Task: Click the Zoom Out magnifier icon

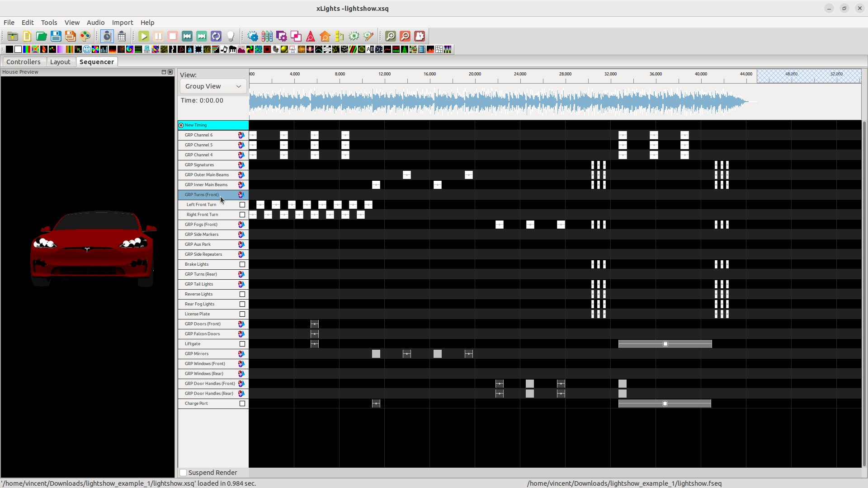Action: [x=405, y=36]
